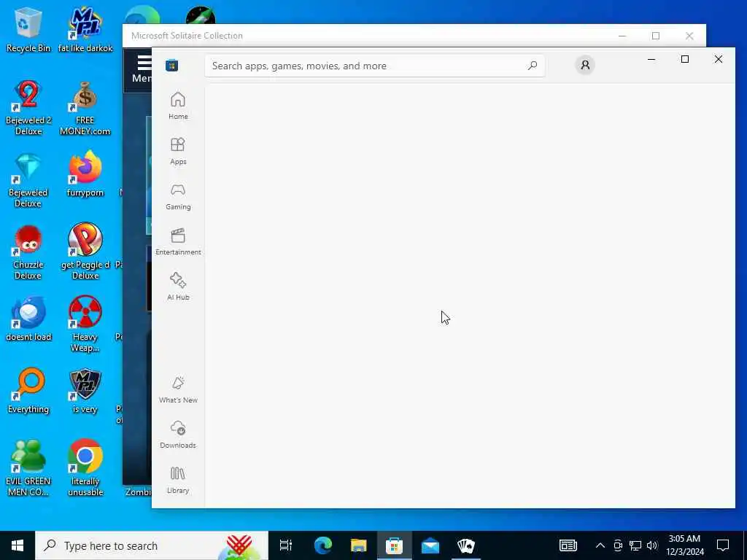
Task: Select the EVIL GREEN MEN CO... icon
Action: 28,469
